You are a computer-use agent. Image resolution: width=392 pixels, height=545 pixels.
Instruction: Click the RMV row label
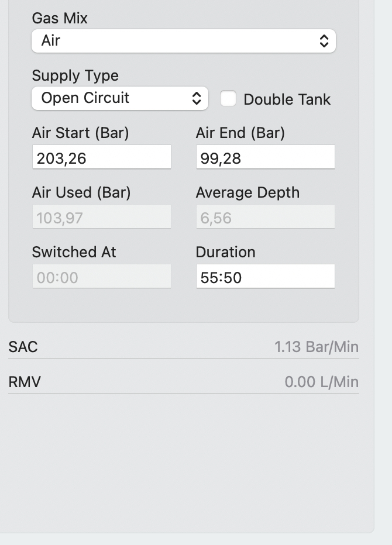25,382
